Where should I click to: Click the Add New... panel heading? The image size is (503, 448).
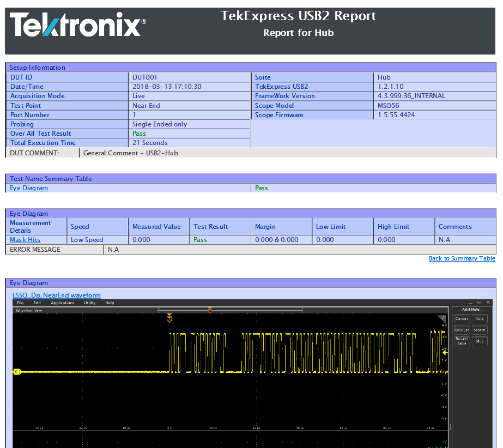click(472, 310)
